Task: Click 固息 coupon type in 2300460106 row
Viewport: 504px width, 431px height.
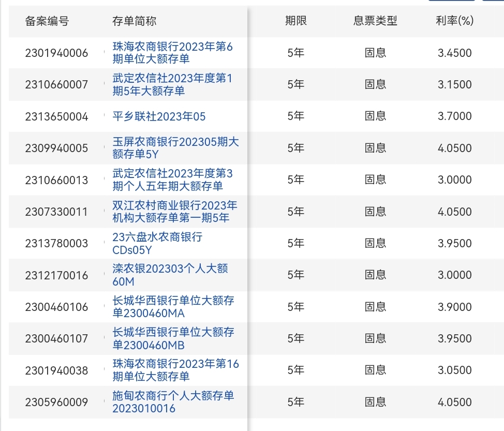Action: [375, 307]
